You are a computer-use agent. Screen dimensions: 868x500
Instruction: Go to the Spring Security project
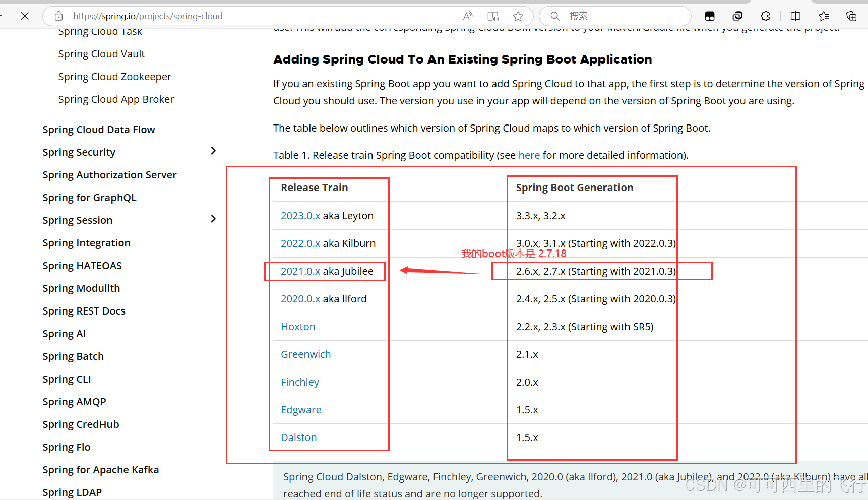[x=79, y=152]
